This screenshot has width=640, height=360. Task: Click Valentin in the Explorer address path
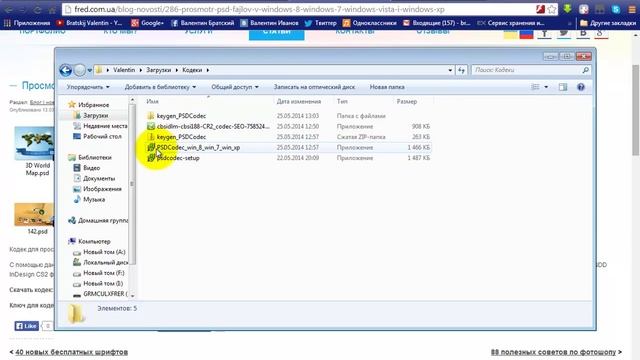click(124, 70)
